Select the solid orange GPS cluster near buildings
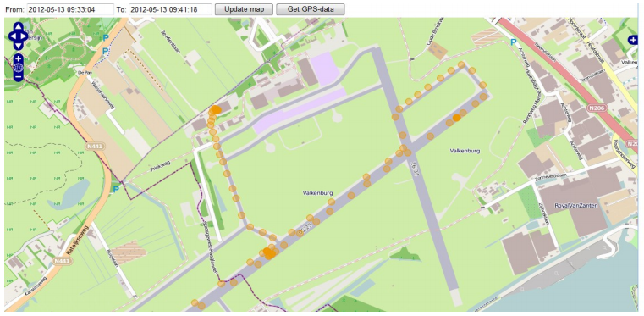The image size is (644, 316). pos(215,109)
